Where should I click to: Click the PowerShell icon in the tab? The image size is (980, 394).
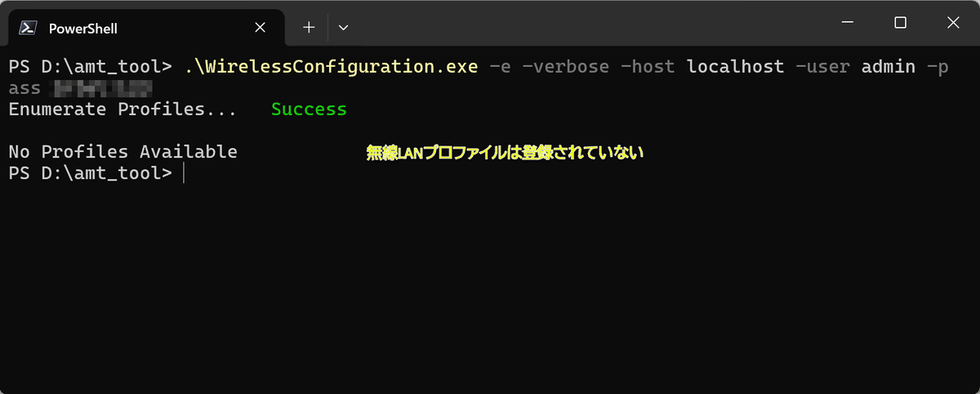tap(27, 27)
